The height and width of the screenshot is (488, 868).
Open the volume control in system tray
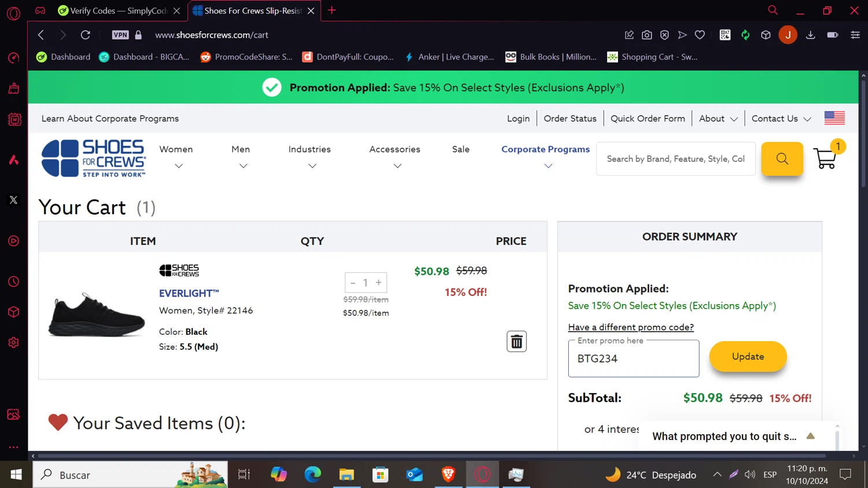[x=750, y=475]
